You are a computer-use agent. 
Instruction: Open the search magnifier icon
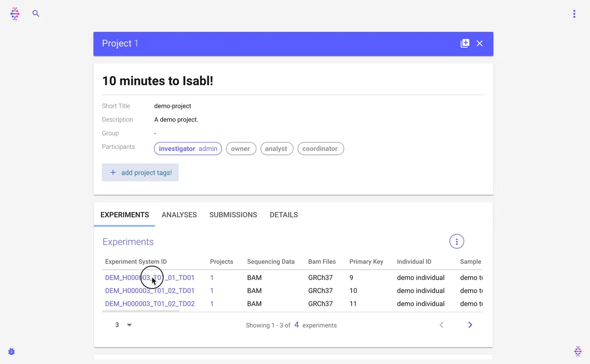point(36,14)
